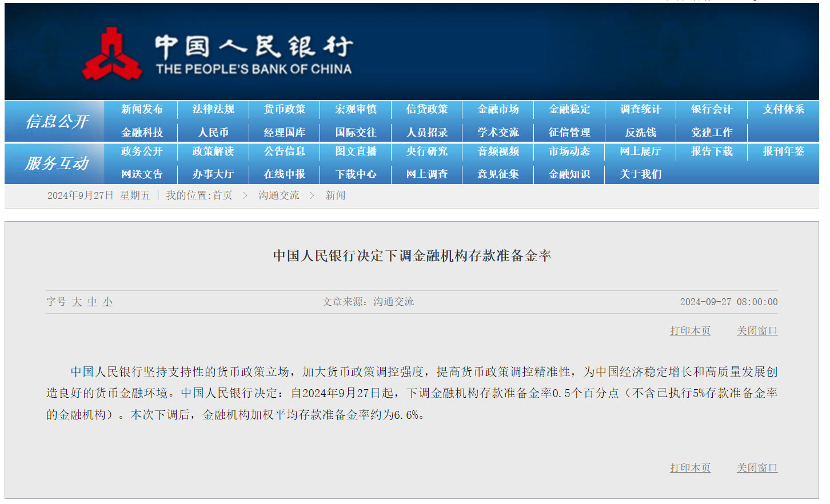Visit the 经理国库 section
This screenshot has width=830, height=504.
pos(285,133)
